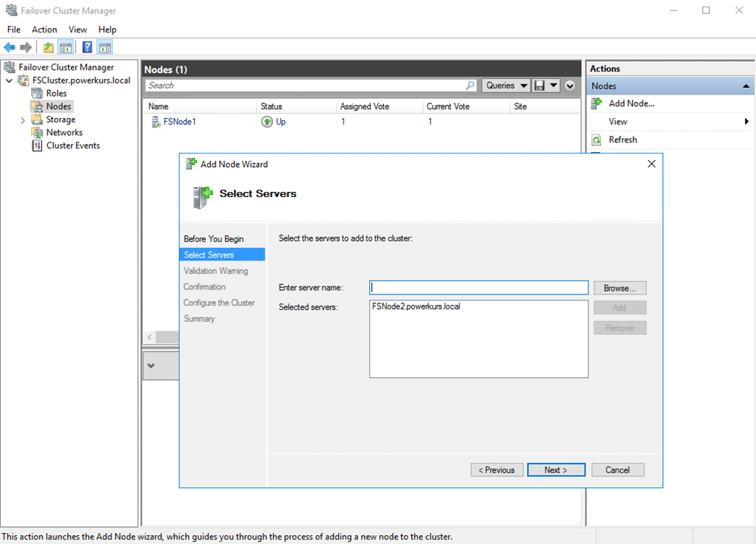
Task: Click the Configure the Cluster wizard step
Action: click(x=219, y=303)
